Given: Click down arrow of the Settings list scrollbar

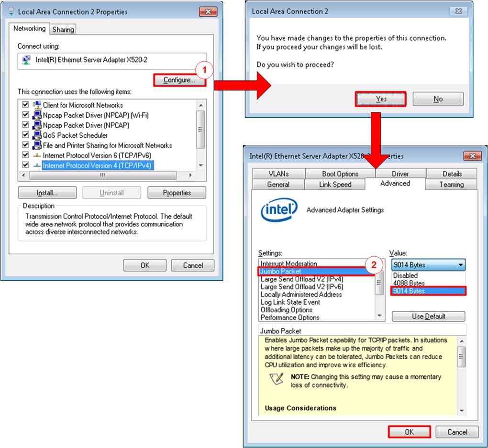Looking at the screenshot, I should point(379,316).
